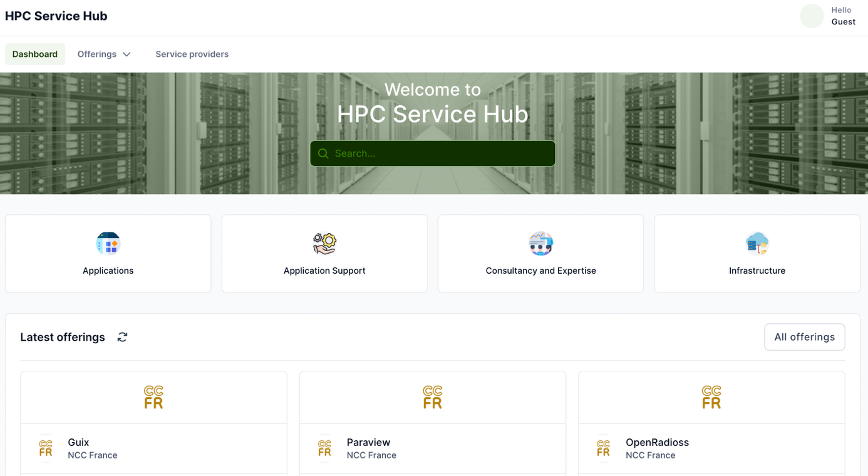
Task: Click the Infrastructure cloud icon
Action: [757, 243]
